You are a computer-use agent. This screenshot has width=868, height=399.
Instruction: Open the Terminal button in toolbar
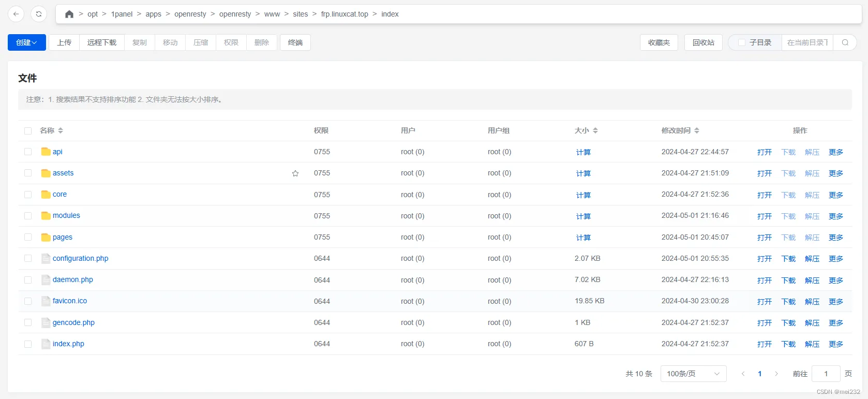point(295,42)
